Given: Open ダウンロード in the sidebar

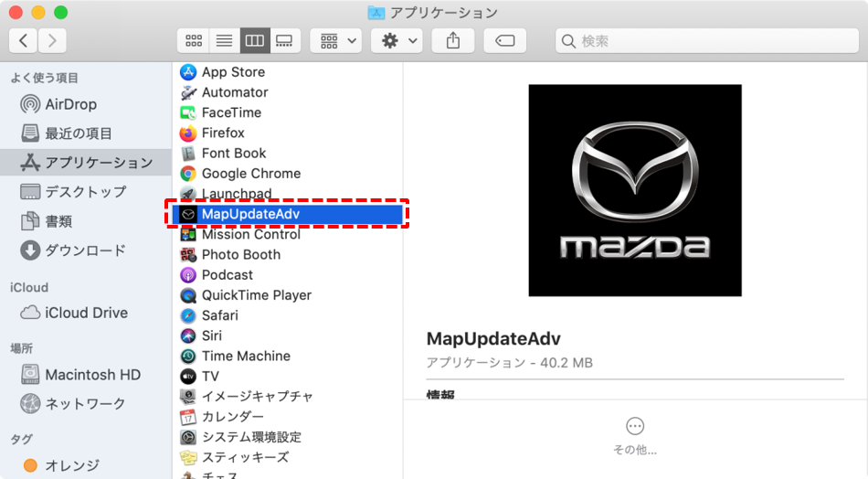Looking at the screenshot, I should tap(86, 250).
